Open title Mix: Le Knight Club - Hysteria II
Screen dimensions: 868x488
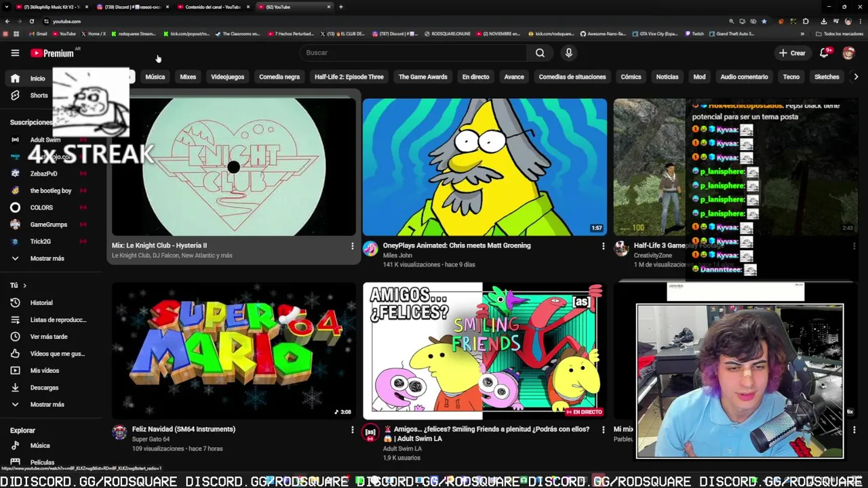tap(159, 245)
